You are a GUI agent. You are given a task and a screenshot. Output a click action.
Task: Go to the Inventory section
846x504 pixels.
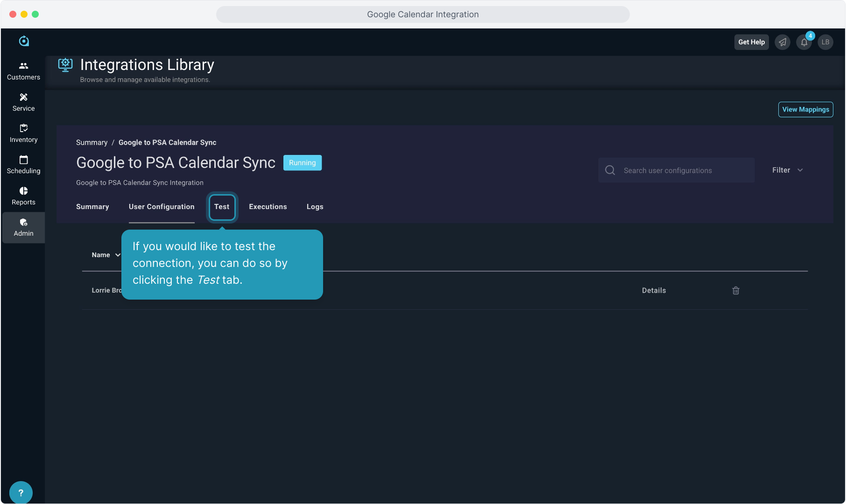[x=23, y=133]
